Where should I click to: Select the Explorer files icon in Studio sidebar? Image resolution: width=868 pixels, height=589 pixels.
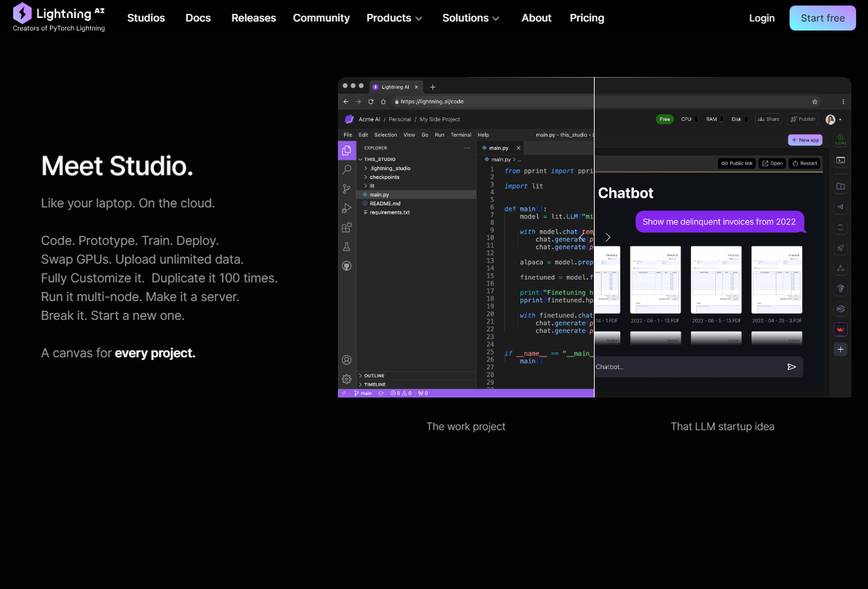click(x=347, y=150)
